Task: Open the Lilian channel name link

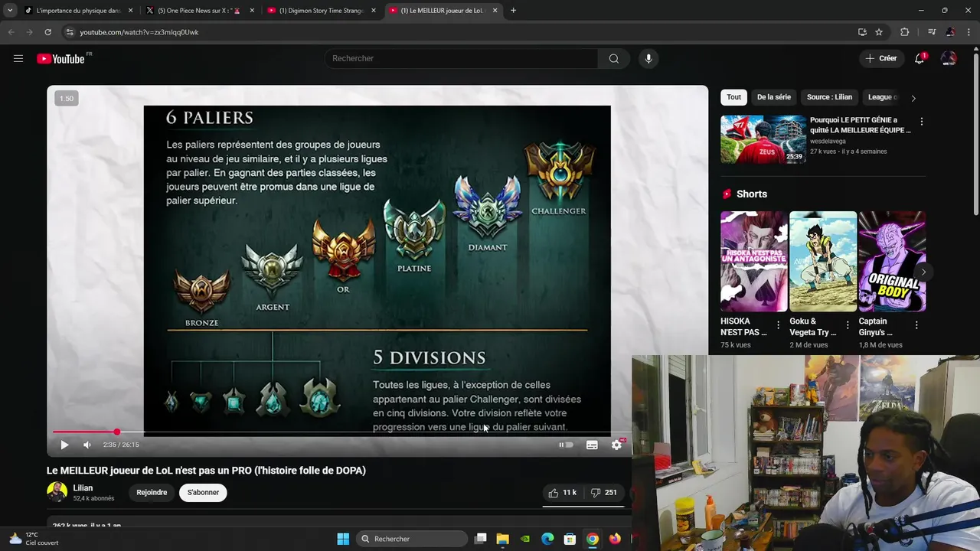Action: (83, 488)
